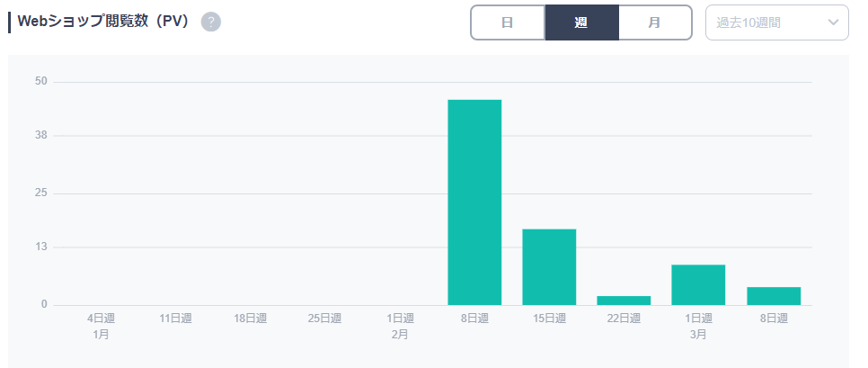This screenshot has width=868, height=368.
Task: Click the rightmost bar in the chart
Action: [x=774, y=296]
